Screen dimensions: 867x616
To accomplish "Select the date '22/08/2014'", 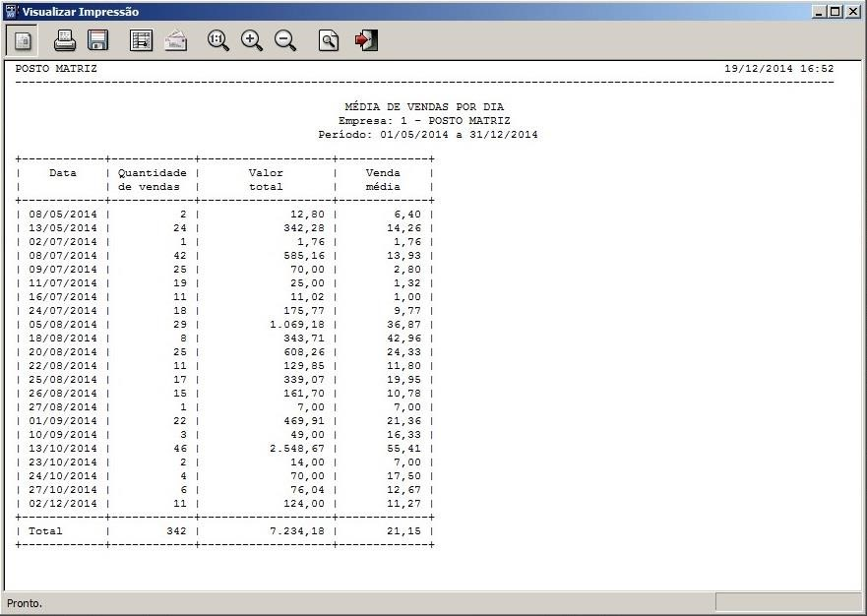I will click(x=62, y=365).
